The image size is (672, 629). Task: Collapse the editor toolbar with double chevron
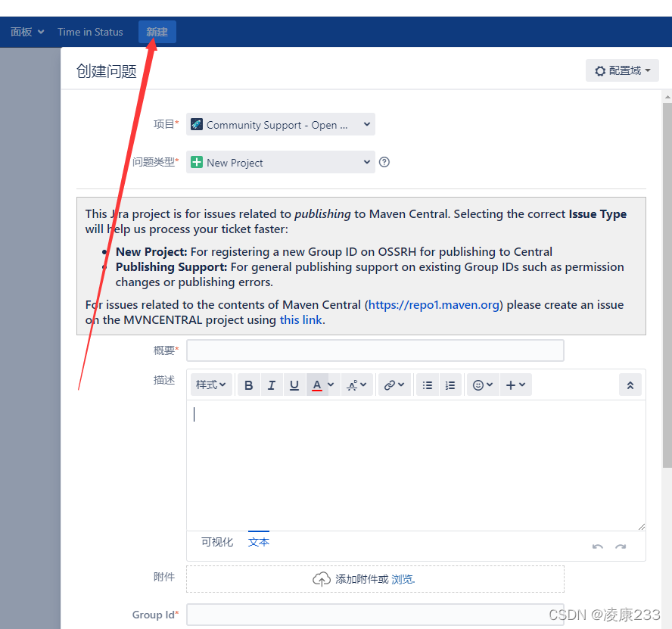coord(630,385)
